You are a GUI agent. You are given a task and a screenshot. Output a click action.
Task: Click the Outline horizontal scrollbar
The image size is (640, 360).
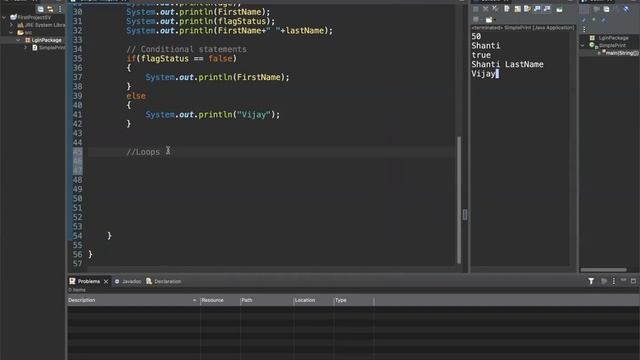[603, 270]
